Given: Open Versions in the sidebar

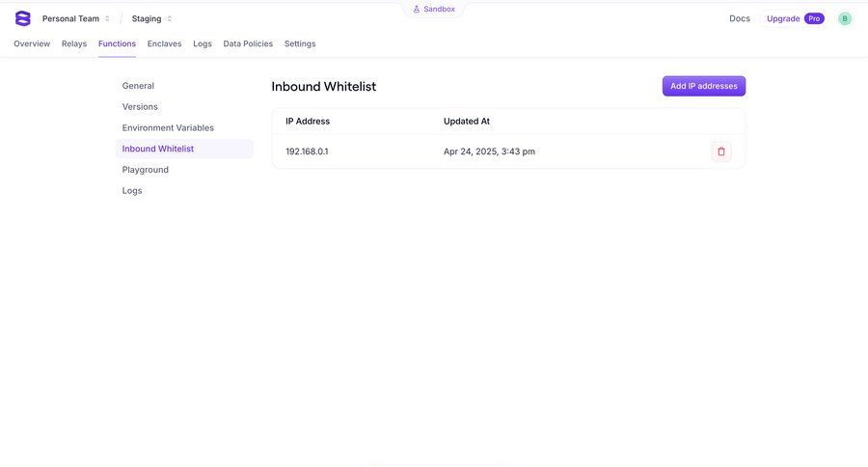Looking at the screenshot, I should pyautogui.click(x=140, y=107).
